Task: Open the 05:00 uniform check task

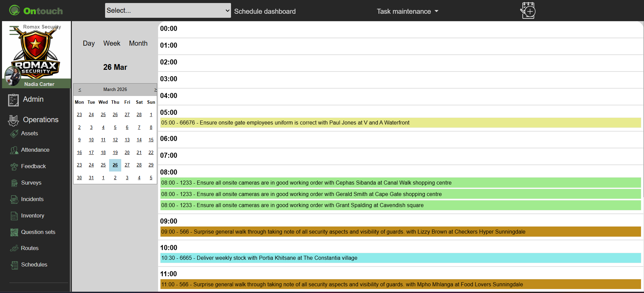Action: click(x=285, y=123)
